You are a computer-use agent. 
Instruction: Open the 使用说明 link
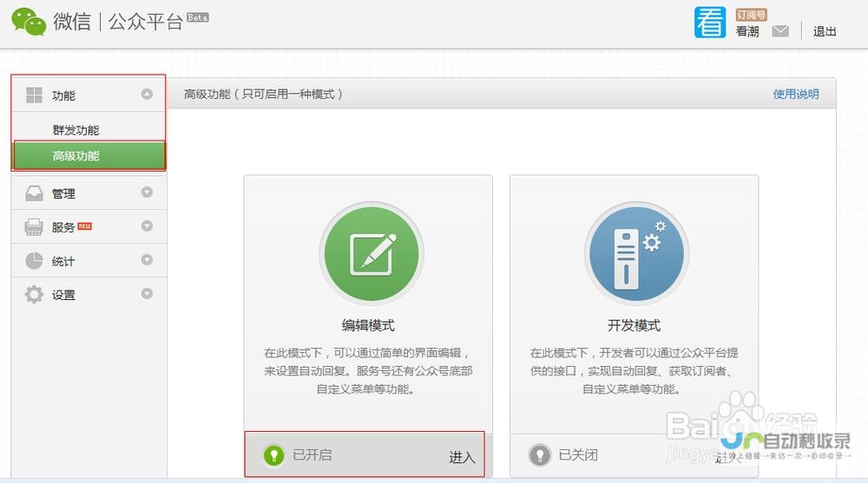[796, 94]
